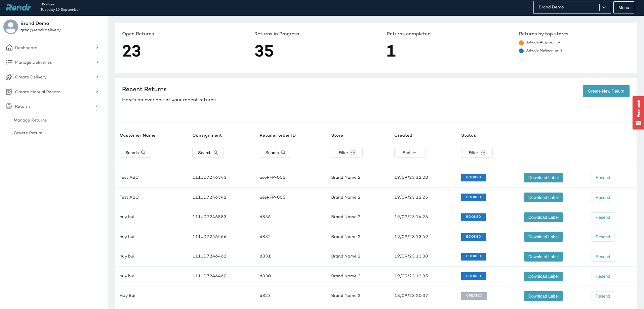
Task: Open the Brand Demo profile avatar
Action: [11, 27]
